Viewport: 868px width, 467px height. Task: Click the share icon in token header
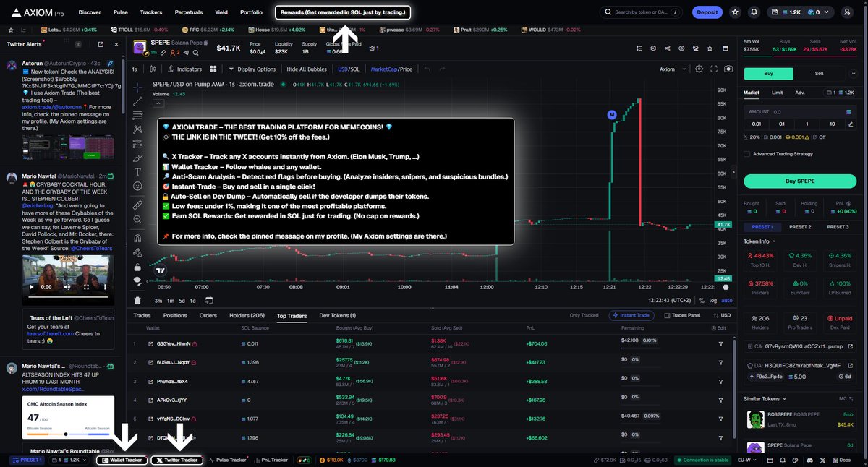click(x=667, y=48)
